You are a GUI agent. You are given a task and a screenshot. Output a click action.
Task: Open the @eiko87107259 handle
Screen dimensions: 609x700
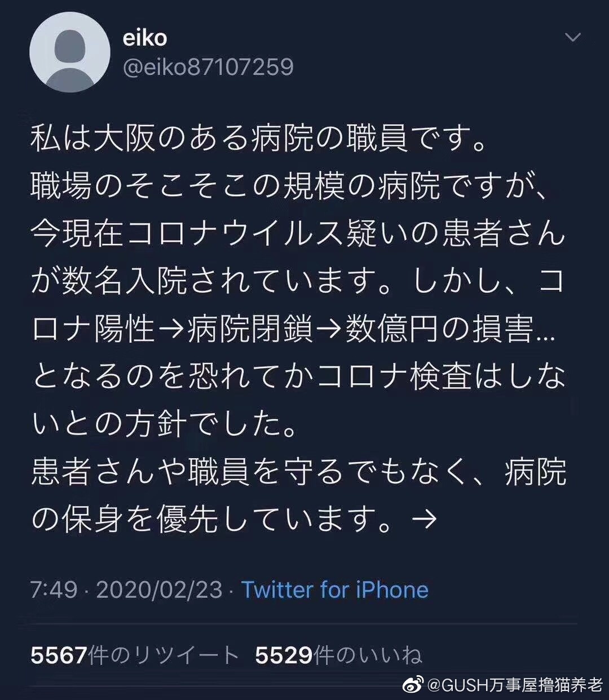point(208,67)
